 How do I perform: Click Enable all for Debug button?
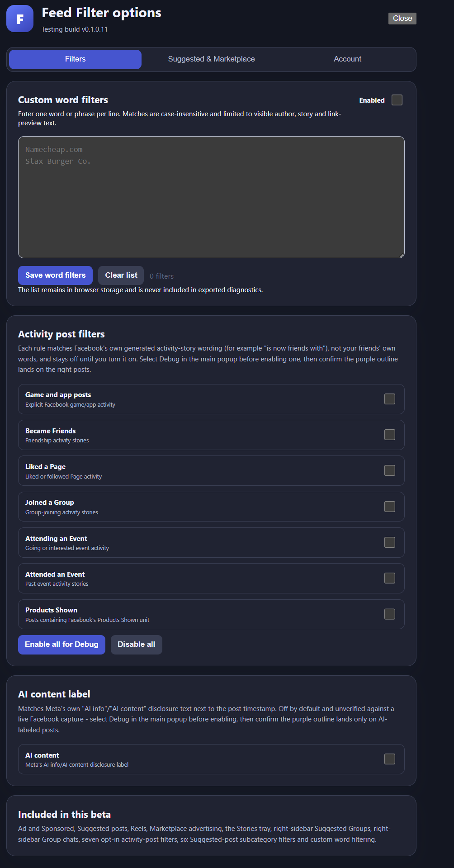(61, 645)
